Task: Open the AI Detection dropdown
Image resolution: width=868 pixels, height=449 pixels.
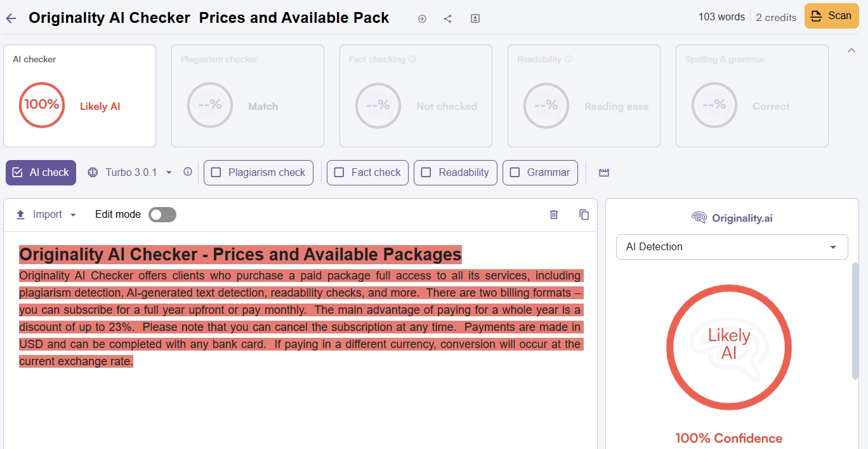Action: tap(732, 247)
